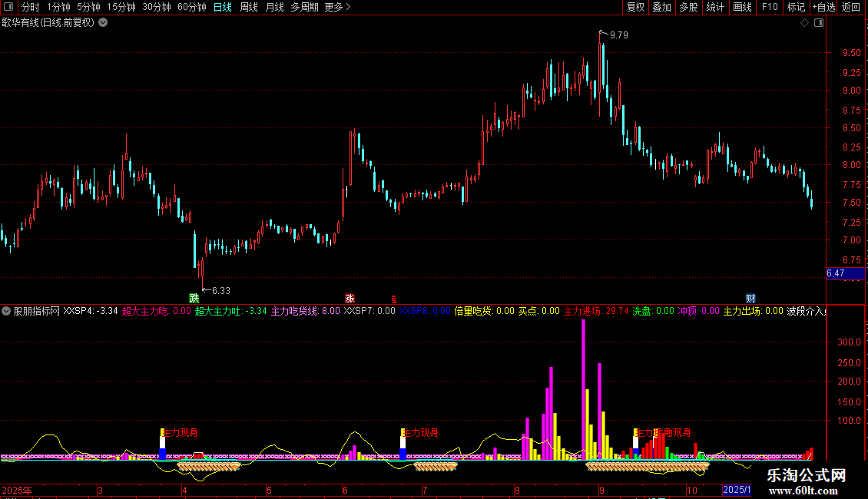Switch to 分时 intraday view
868x499 pixels.
31,7
